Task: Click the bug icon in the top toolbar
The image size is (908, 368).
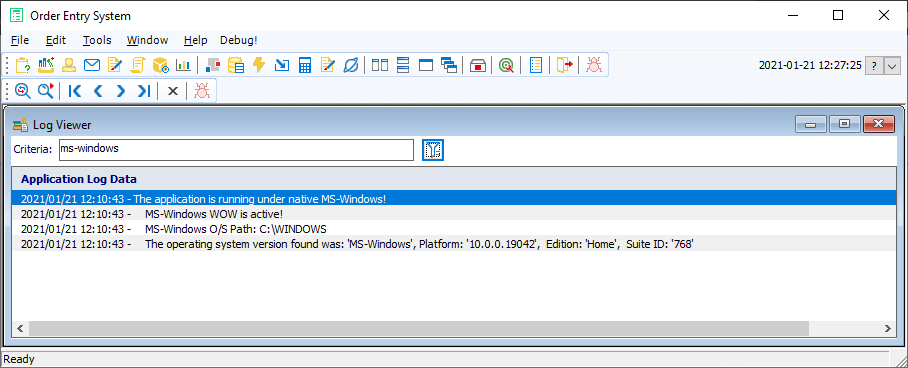Action: click(594, 65)
